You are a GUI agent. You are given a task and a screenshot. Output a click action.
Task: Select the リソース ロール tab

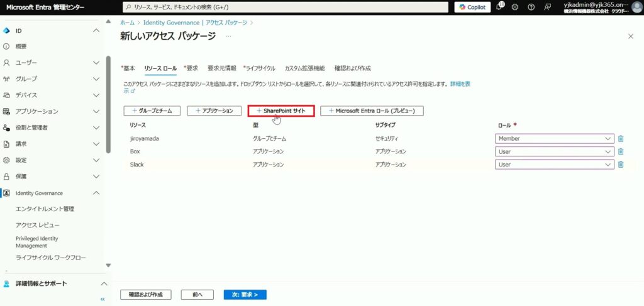[160, 68]
